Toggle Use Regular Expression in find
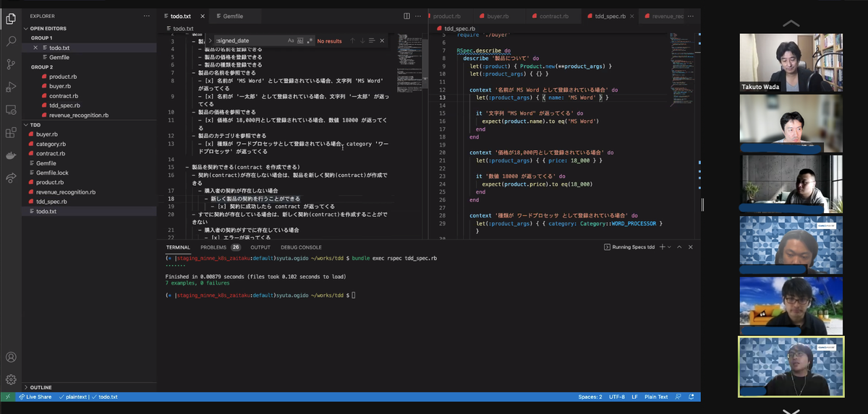 (310, 41)
